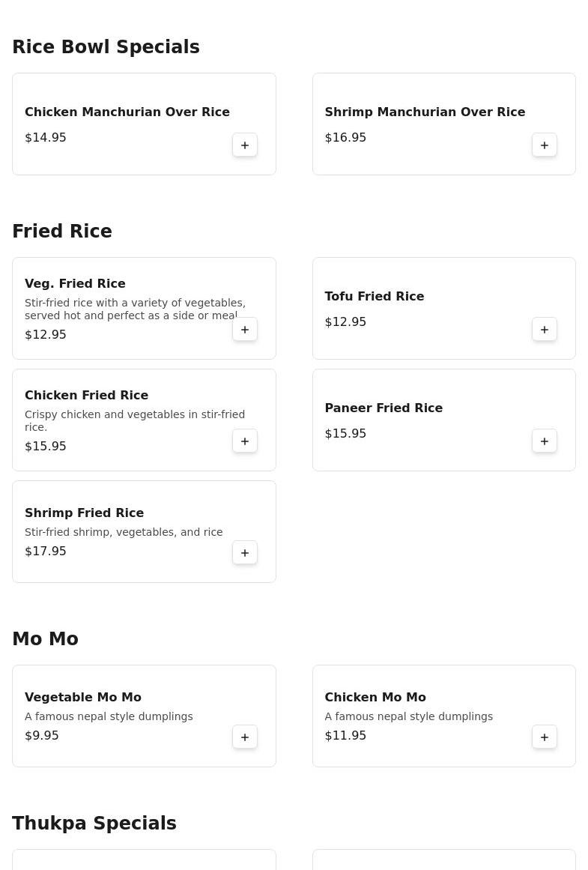Tap plus button for Shrimp Fried Rice
This screenshot has width=588, height=870.
click(x=245, y=553)
